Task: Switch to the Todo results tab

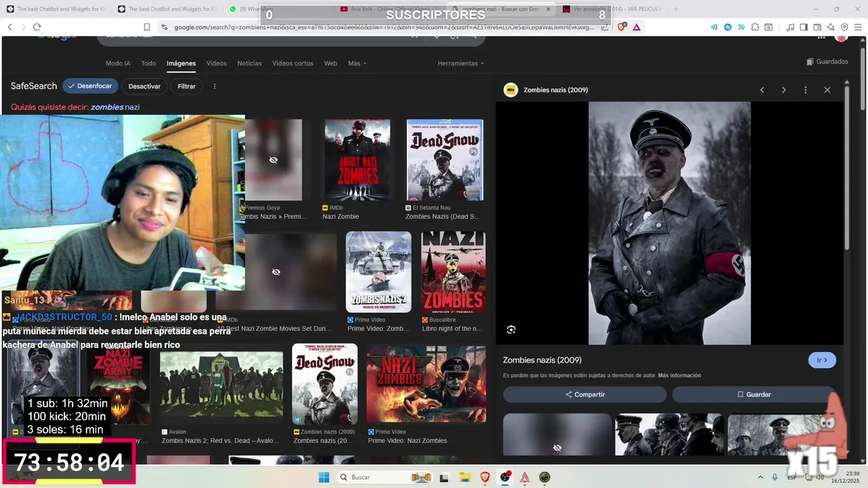Action: [149, 63]
